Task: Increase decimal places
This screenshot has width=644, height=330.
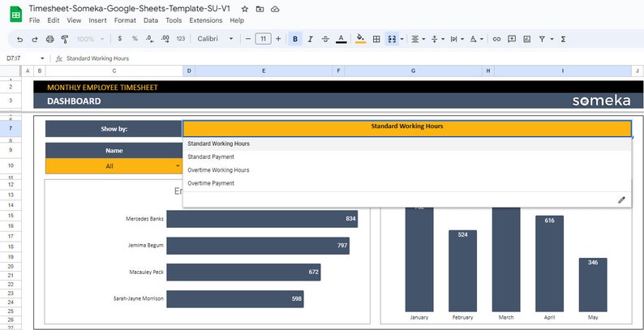Action: (x=165, y=39)
